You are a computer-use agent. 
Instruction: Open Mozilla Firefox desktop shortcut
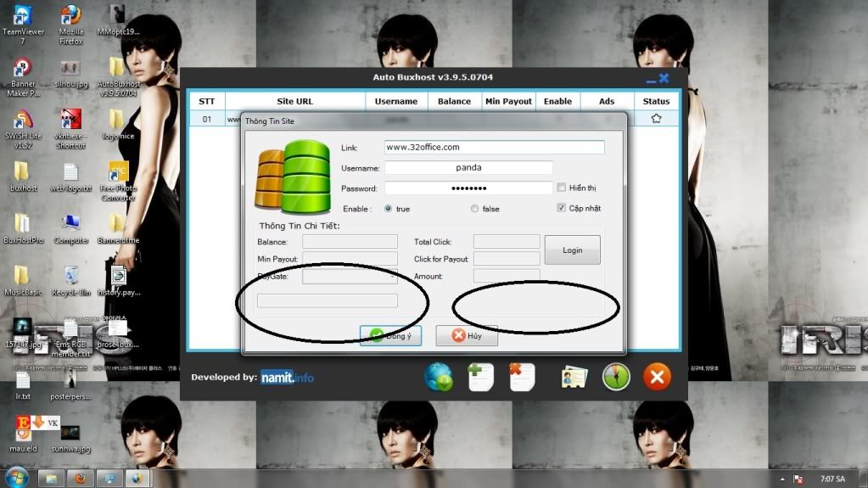70,24
